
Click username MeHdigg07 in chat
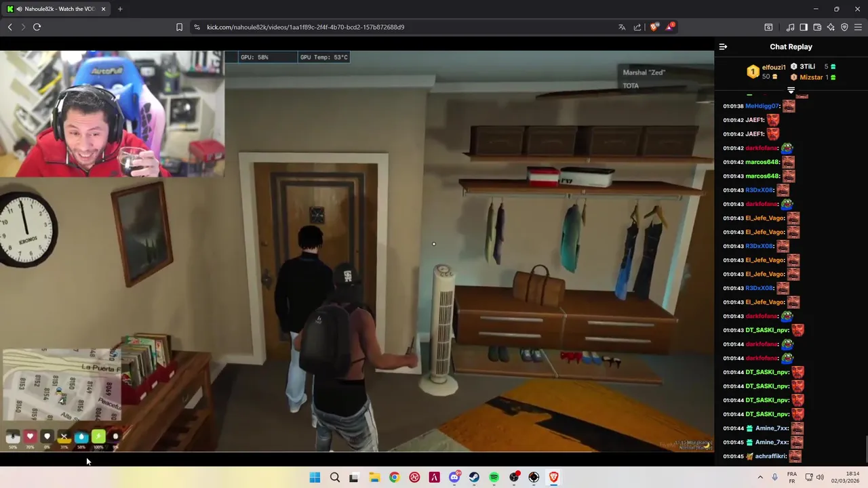(762, 106)
